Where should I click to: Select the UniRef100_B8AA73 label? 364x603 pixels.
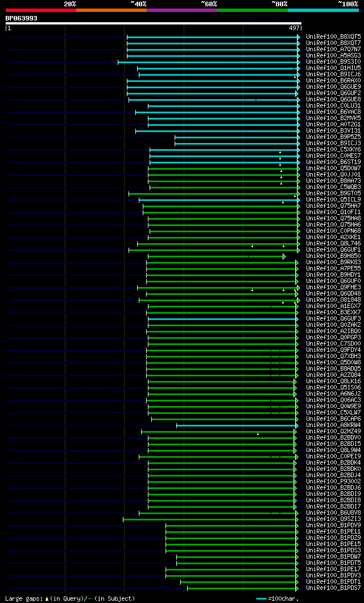pyautogui.click(x=334, y=181)
